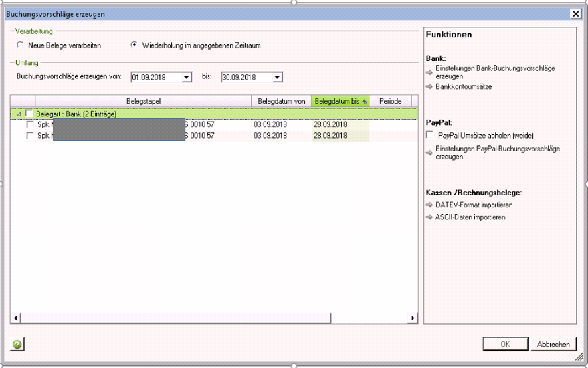Sort by Belegdatum von column header

(x=281, y=101)
